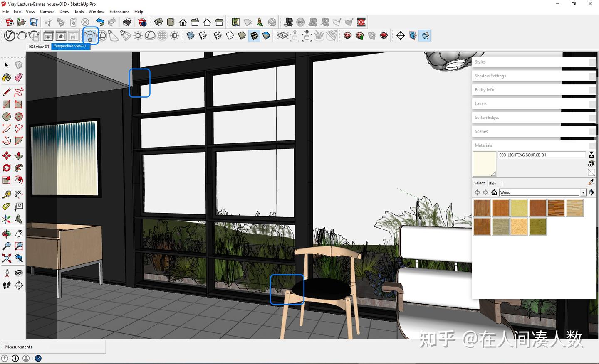Activate the Pan tool

19,234
